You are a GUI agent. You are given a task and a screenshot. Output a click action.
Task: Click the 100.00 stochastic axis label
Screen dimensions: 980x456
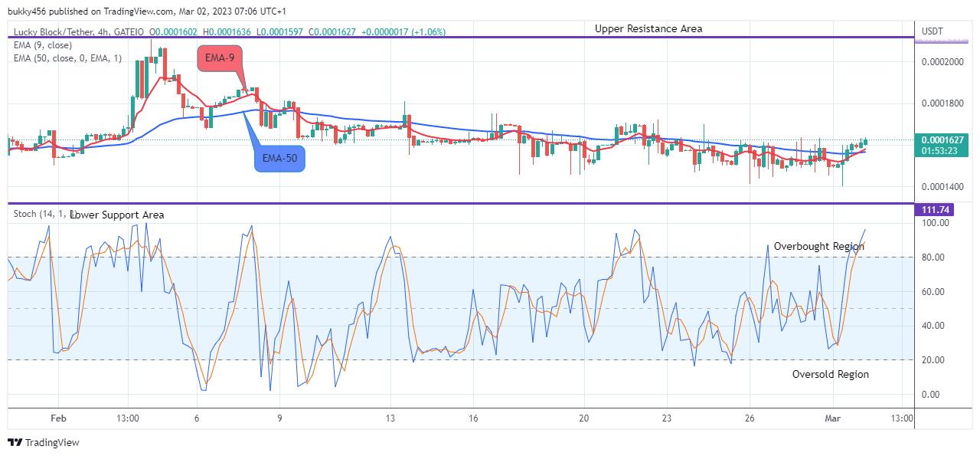pos(936,223)
